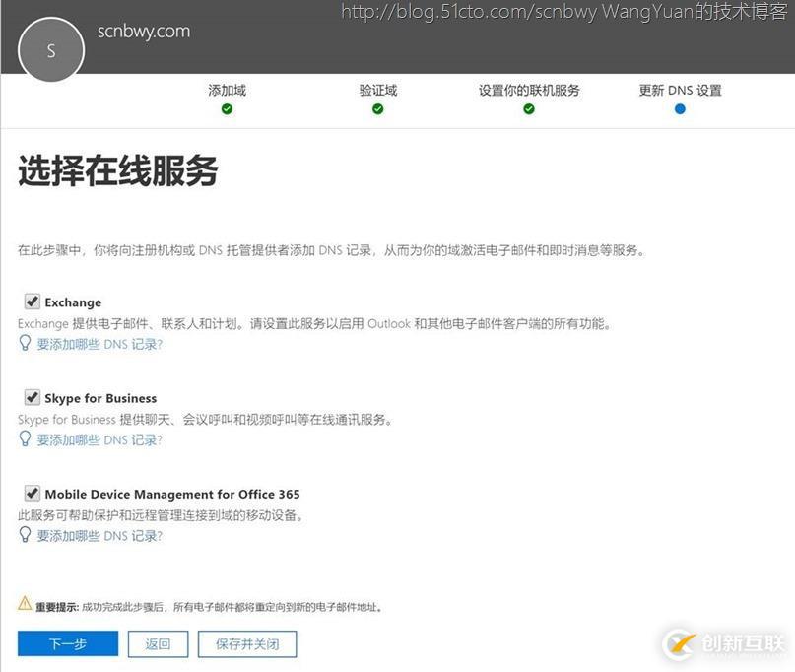795x672 pixels.
Task: Click the scnbwy.com domain name in header
Action: pos(144,31)
